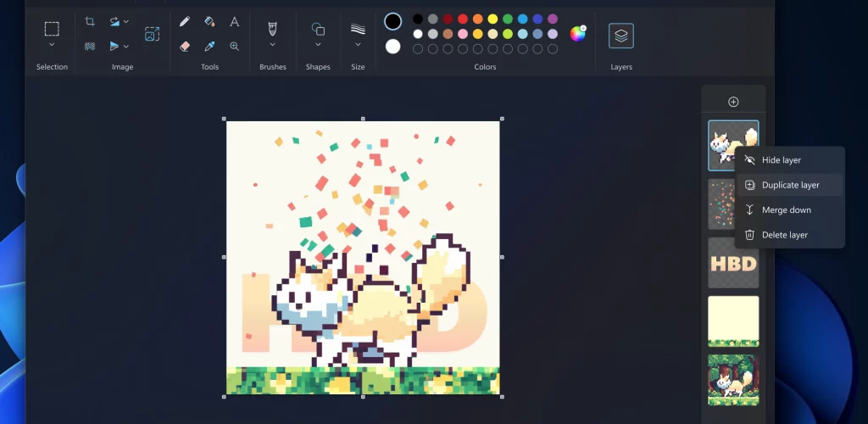Select the cream background layer thumbnail
The image size is (868, 424).
point(733,321)
